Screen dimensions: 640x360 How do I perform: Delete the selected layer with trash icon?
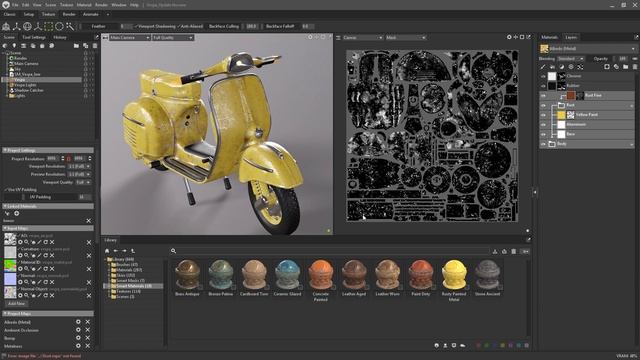[635, 67]
